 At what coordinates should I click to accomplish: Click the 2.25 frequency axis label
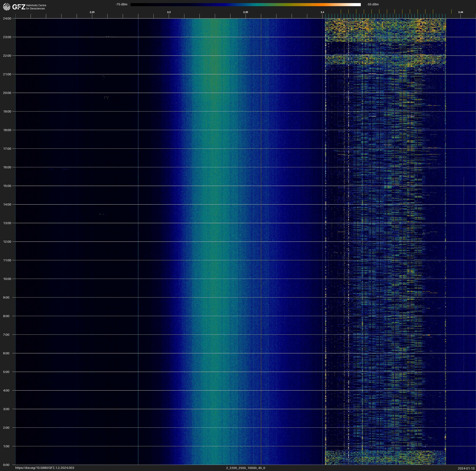click(92, 12)
